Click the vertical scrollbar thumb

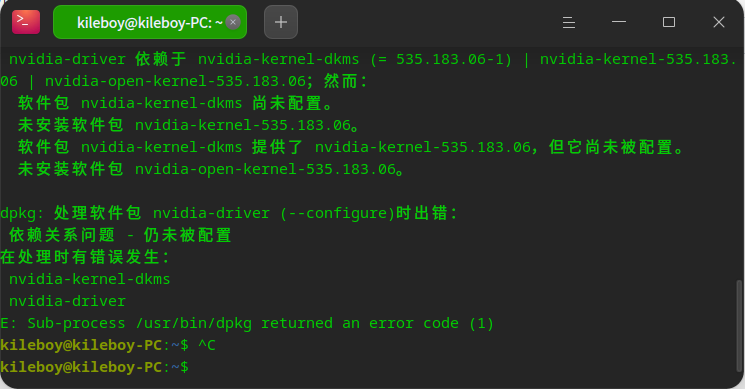(x=739, y=326)
